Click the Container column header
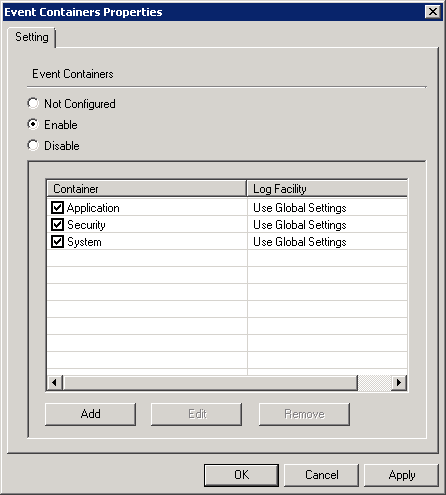446x495 pixels. [x=147, y=189]
